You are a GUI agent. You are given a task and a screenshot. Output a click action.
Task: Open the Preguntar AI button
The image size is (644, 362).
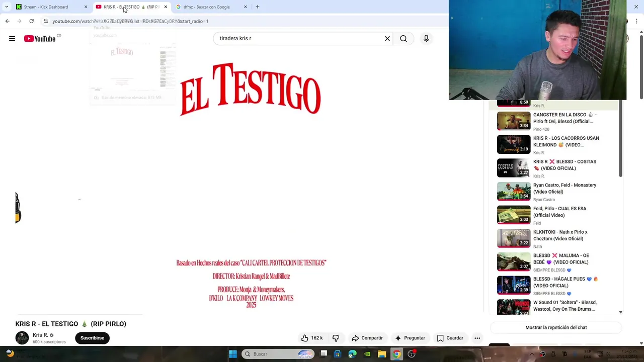[410, 338]
